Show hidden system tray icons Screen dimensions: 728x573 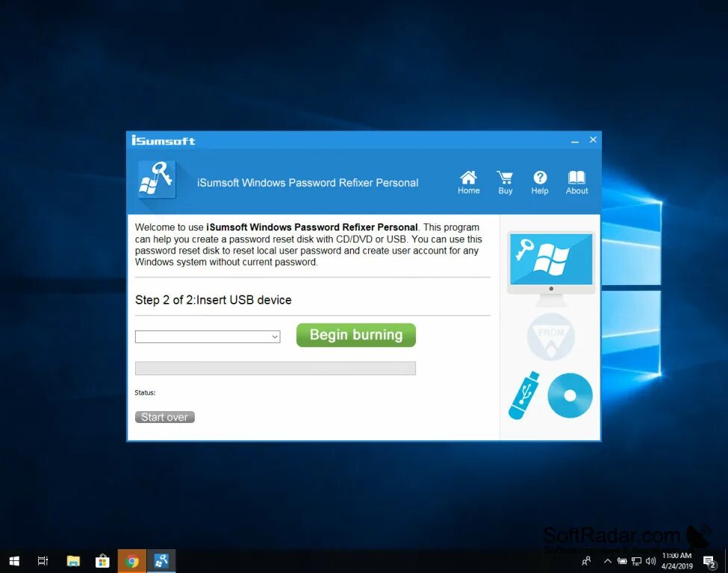607,561
